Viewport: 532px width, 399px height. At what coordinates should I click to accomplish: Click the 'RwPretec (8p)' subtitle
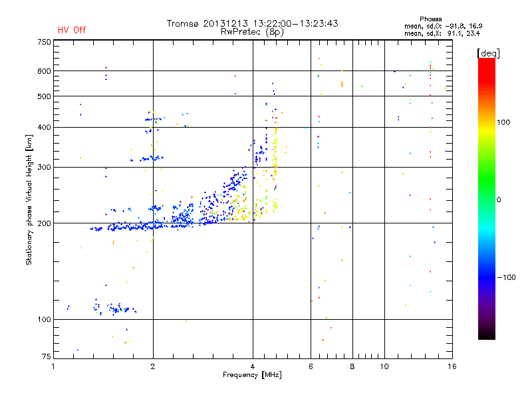click(x=252, y=32)
